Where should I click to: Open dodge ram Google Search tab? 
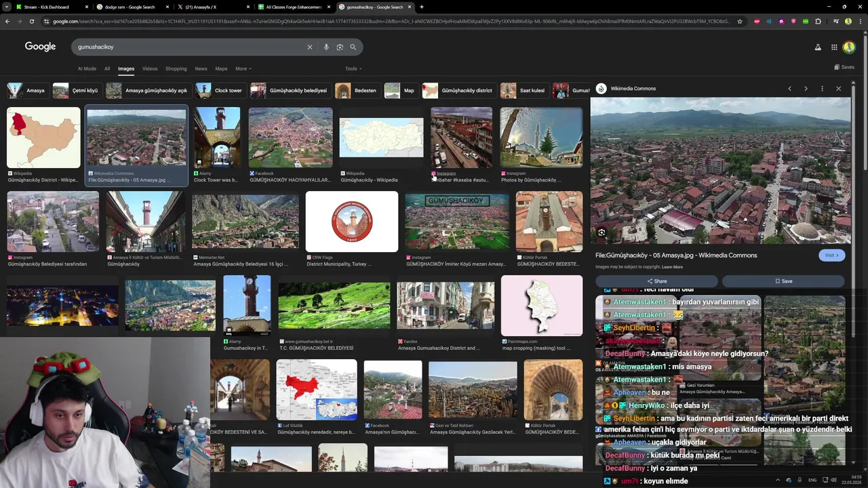click(x=132, y=7)
